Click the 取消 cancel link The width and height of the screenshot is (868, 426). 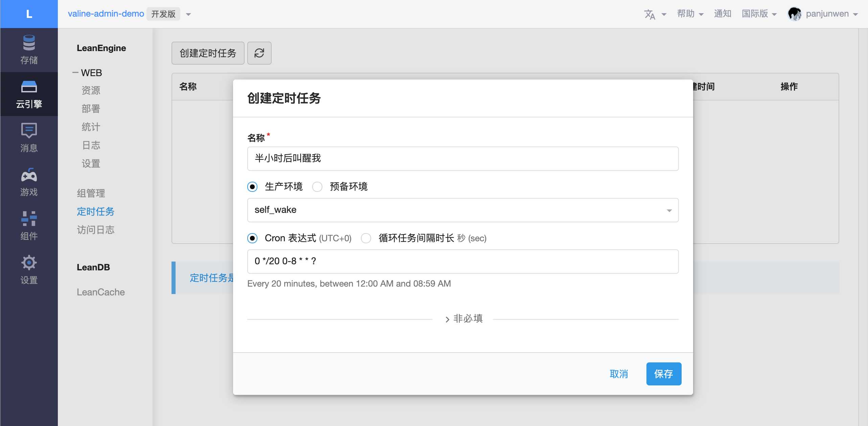(x=618, y=374)
